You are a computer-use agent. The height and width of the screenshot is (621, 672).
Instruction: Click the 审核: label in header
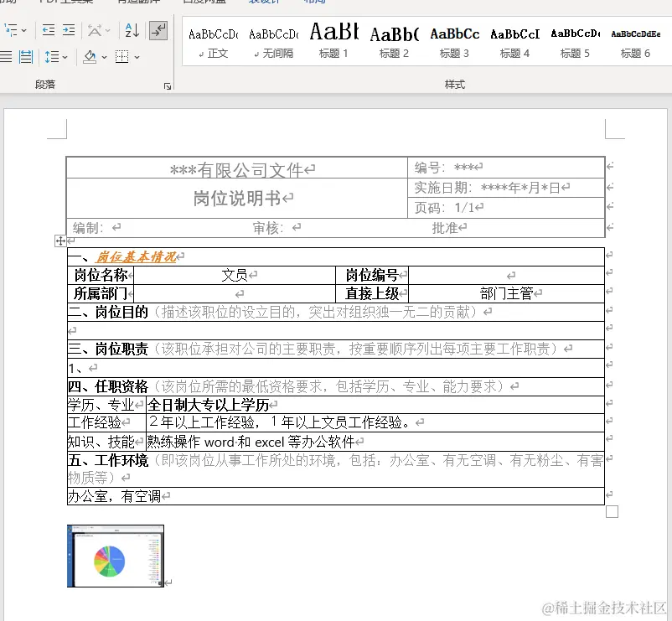tap(268, 228)
